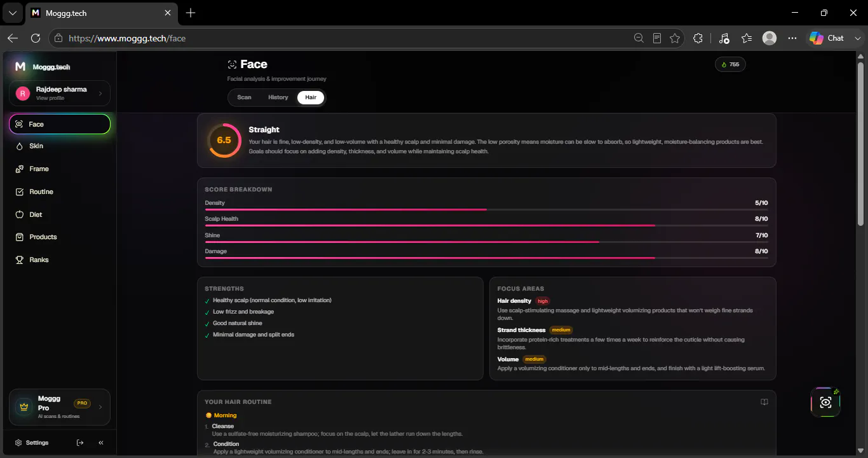Image resolution: width=868 pixels, height=458 pixels.
Task: Click the R profile avatar
Action: point(23,94)
